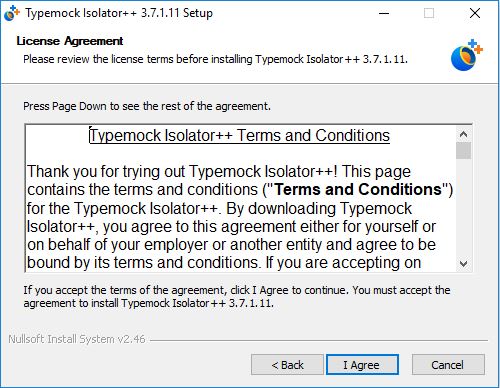Viewport: 500px width, 388px height.
Task: Click the Typemock icon in the title bar
Action: click(x=12, y=13)
